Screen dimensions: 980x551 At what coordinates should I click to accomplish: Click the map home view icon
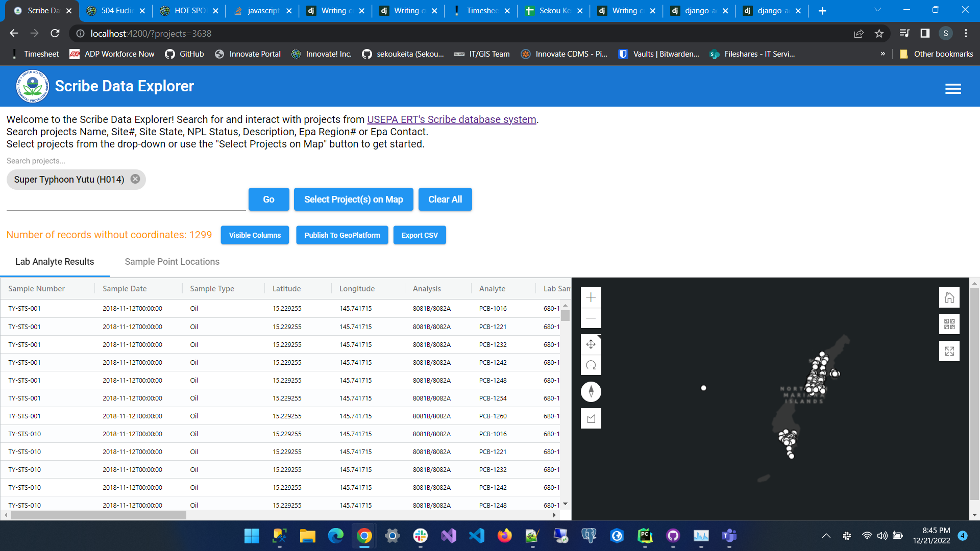coord(949,297)
